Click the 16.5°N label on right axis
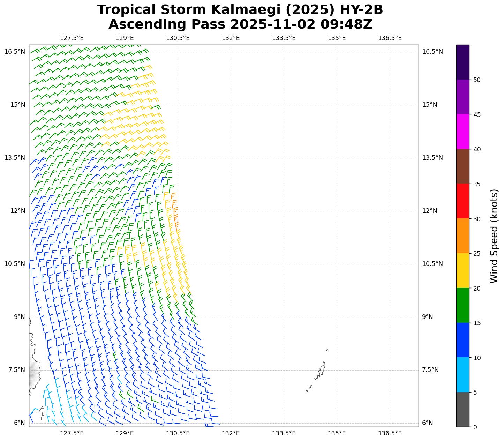Image resolution: width=504 pixels, height=441 pixels. (432, 52)
